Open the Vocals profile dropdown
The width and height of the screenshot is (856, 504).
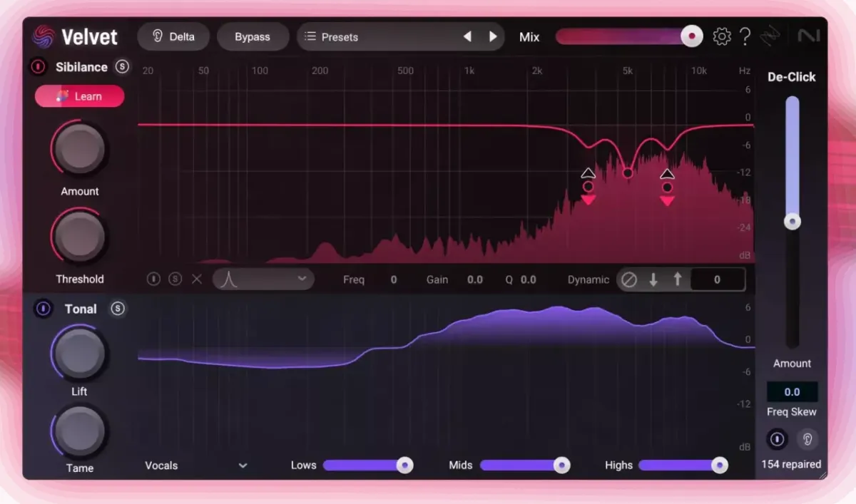tap(196, 466)
